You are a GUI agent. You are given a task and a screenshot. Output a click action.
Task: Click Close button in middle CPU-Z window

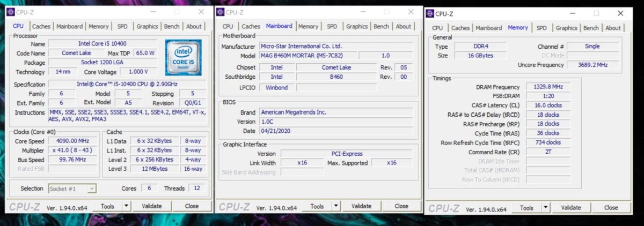(401, 206)
